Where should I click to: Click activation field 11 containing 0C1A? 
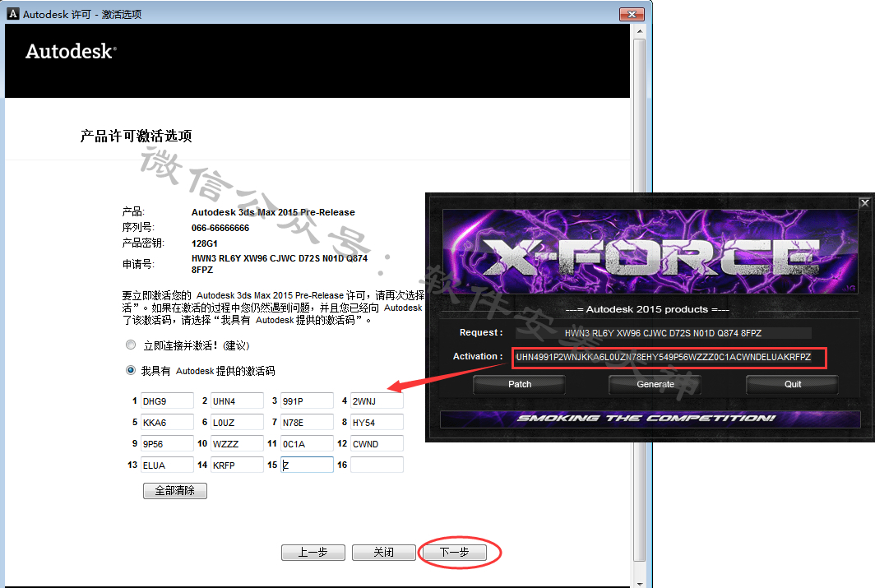click(x=307, y=443)
